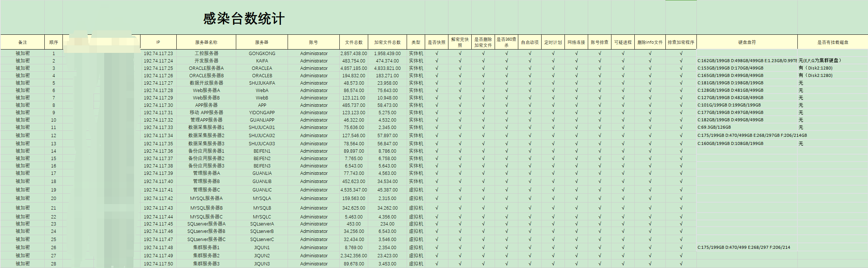Click the file total 4,857,185.00 cell

(353, 68)
